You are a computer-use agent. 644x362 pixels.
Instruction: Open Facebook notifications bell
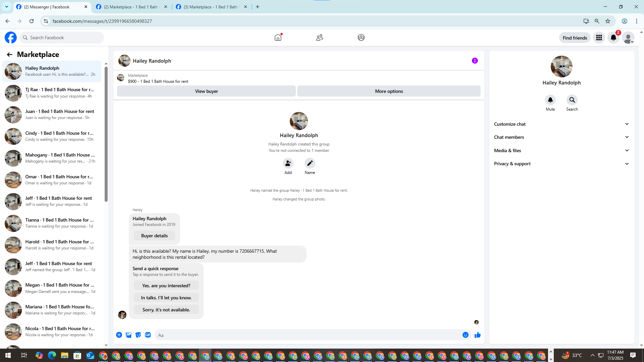tap(613, 38)
